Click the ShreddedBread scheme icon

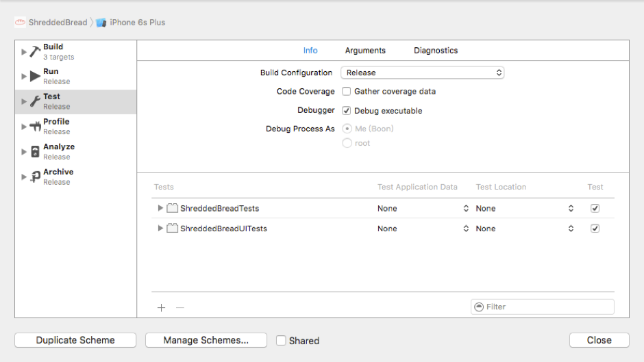point(20,22)
